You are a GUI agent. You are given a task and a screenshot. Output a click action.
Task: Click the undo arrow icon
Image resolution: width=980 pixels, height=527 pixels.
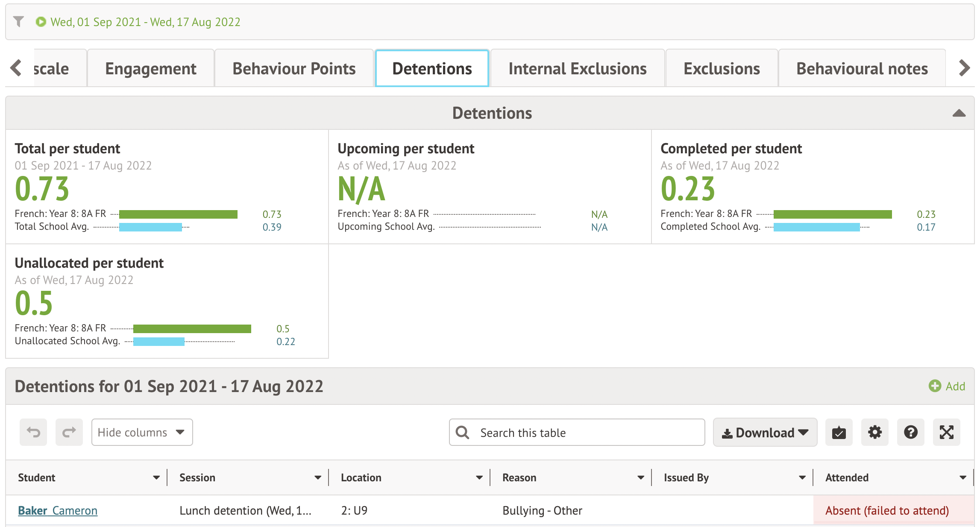(33, 432)
